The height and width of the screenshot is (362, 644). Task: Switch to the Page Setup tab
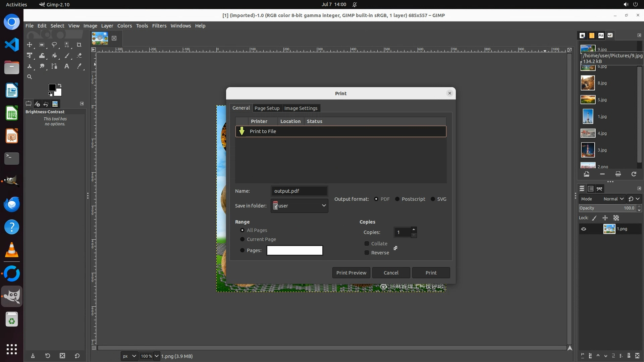(267, 108)
